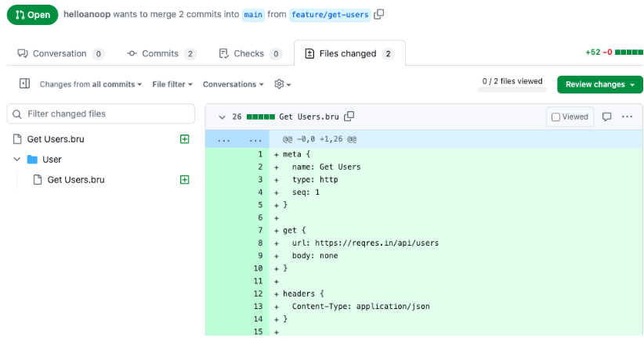Open the diff settings gear menu
This screenshot has height=338, width=644.
pos(282,84)
